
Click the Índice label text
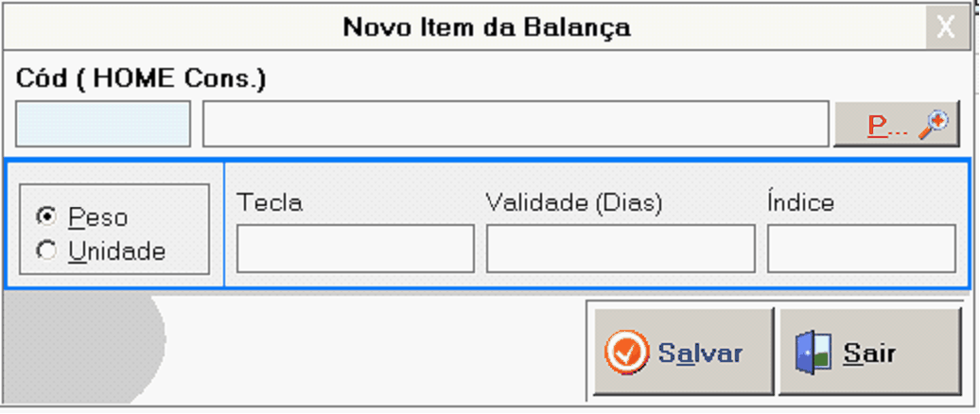point(800,202)
